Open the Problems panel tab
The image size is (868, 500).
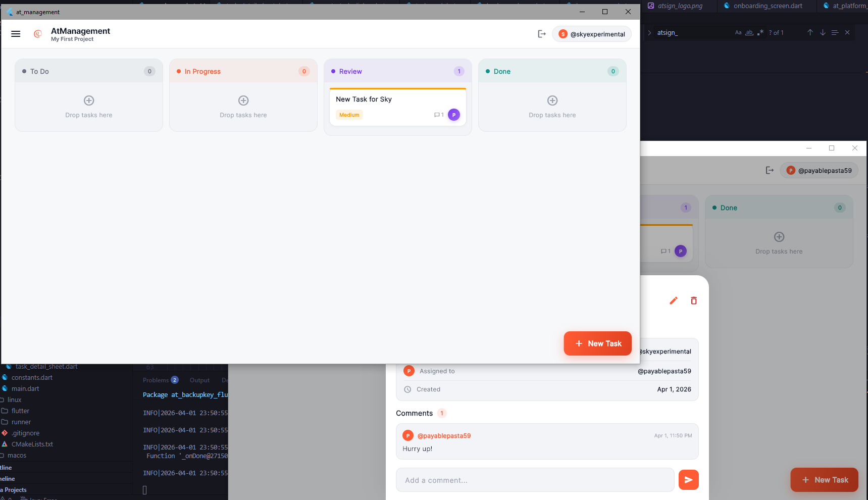tap(156, 380)
